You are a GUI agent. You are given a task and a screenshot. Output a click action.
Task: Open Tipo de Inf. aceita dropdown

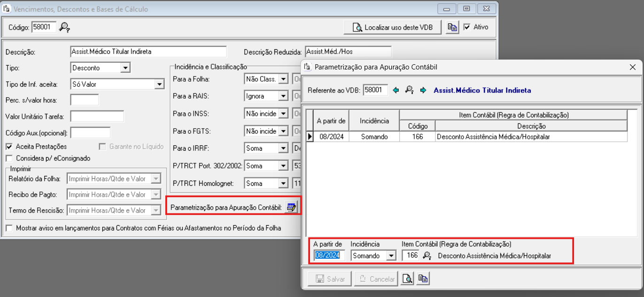(x=159, y=84)
